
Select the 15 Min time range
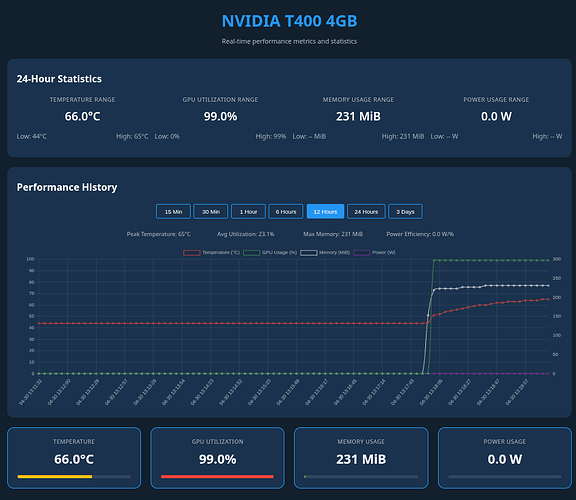tap(173, 212)
